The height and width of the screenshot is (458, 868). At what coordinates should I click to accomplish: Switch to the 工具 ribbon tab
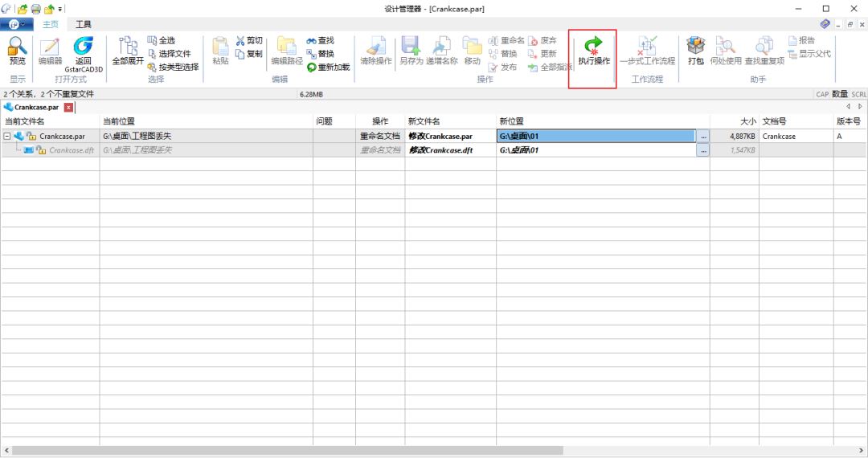[x=84, y=24]
